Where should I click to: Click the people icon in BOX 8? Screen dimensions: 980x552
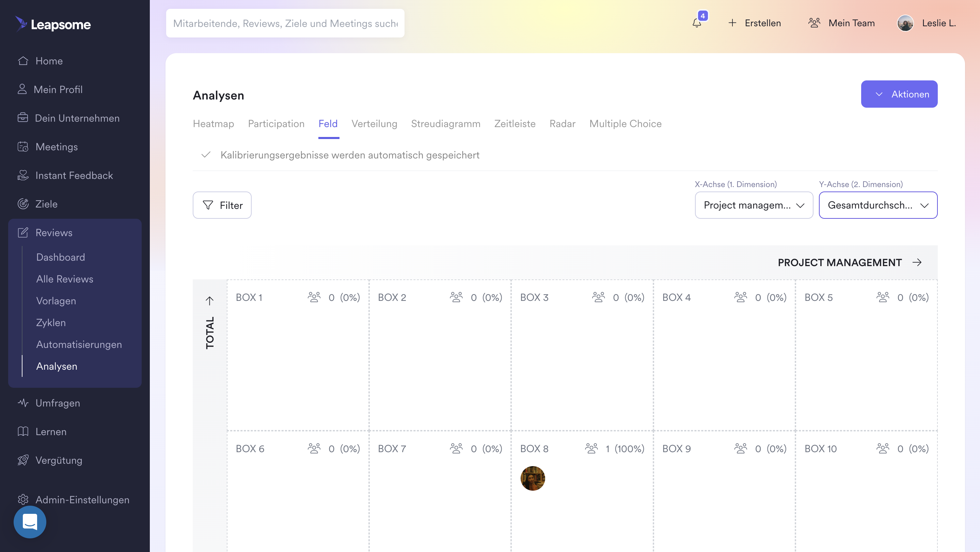591,448
